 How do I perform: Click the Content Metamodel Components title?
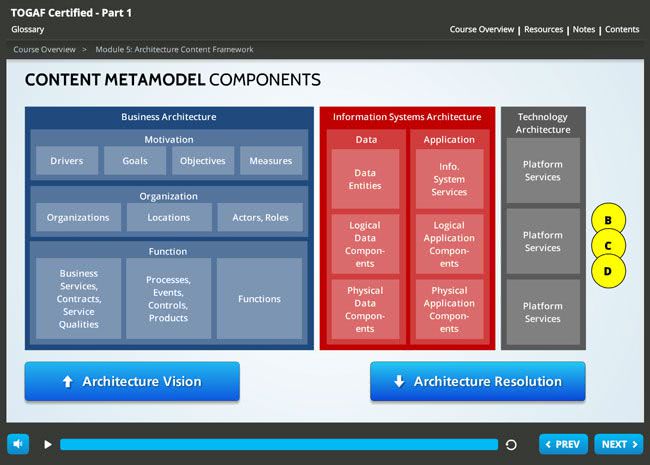[173, 80]
